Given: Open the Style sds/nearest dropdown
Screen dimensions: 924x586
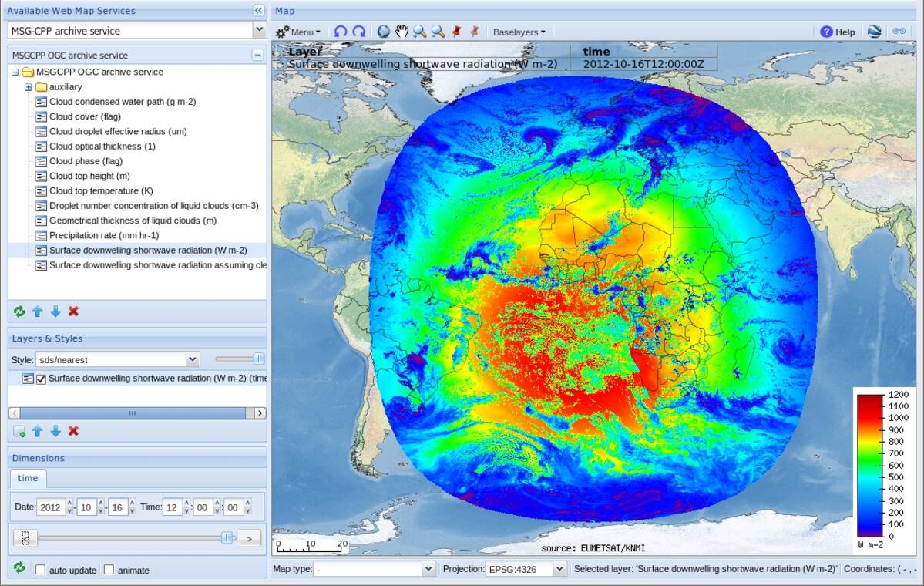Looking at the screenshot, I should [x=193, y=359].
